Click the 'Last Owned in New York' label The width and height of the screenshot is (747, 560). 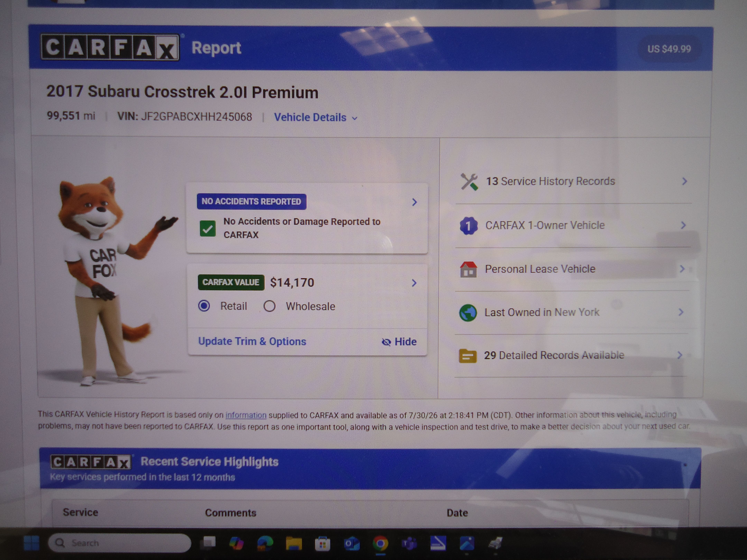coord(542,312)
